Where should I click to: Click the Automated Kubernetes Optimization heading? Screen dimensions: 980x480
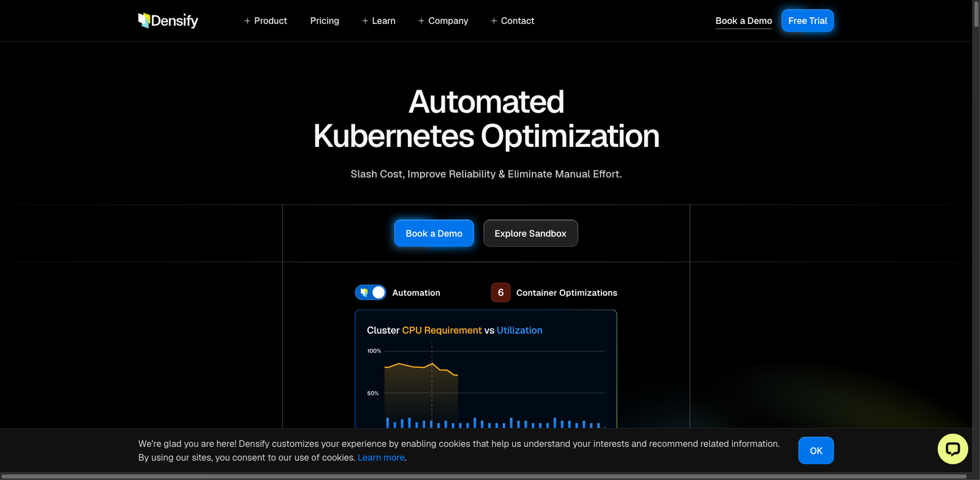(x=486, y=119)
